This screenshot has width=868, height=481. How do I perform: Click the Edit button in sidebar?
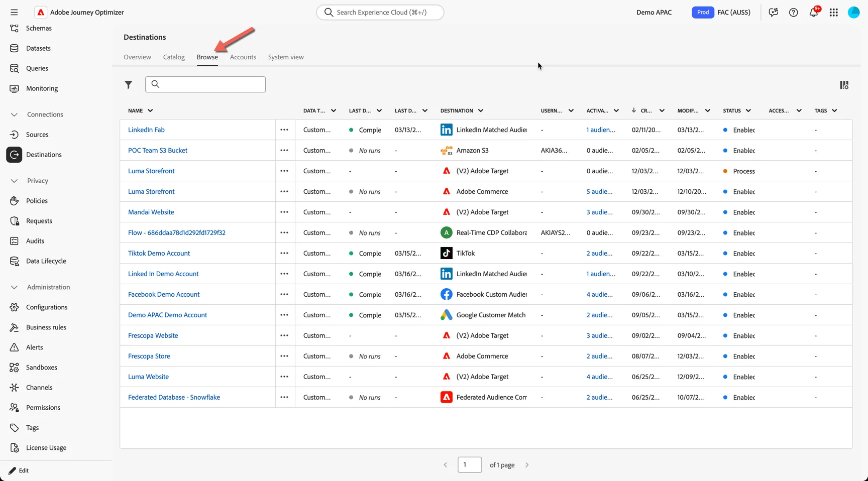(x=19, y=470)
